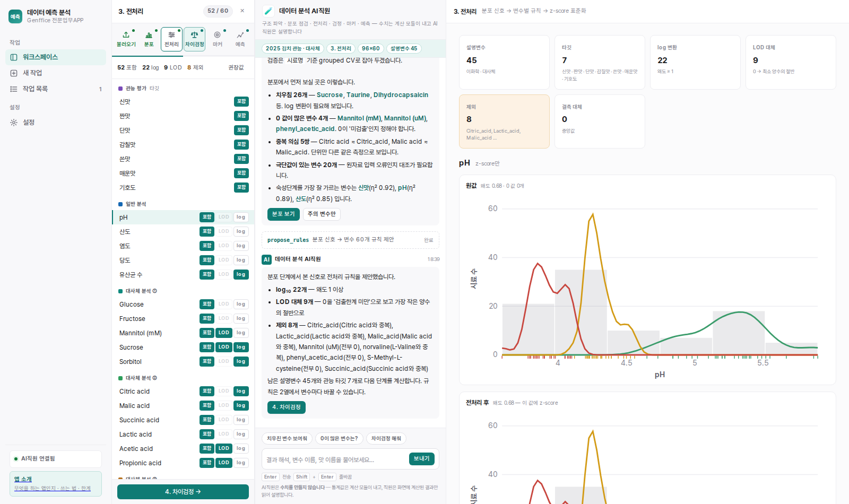Screen dimensions: 849x504
Task: Choose the 차이검정 해줘 suggestion chip
Action: (386, 439)
